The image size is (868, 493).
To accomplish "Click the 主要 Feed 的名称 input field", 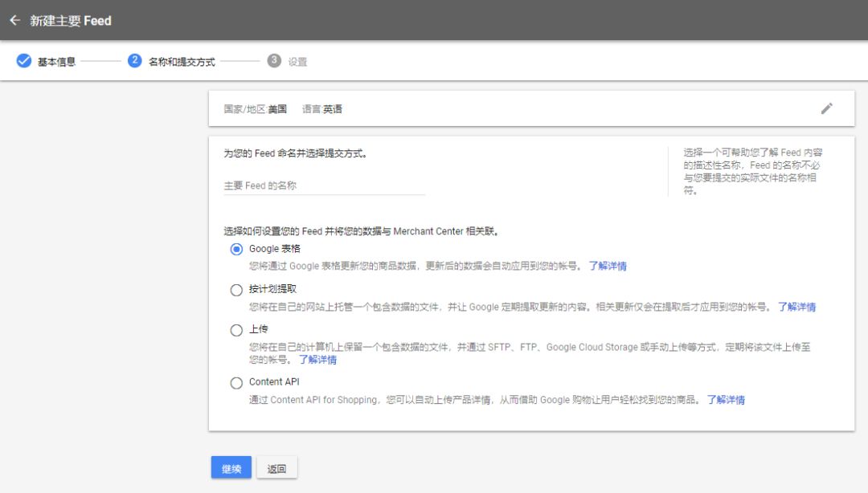I will 321,186.
